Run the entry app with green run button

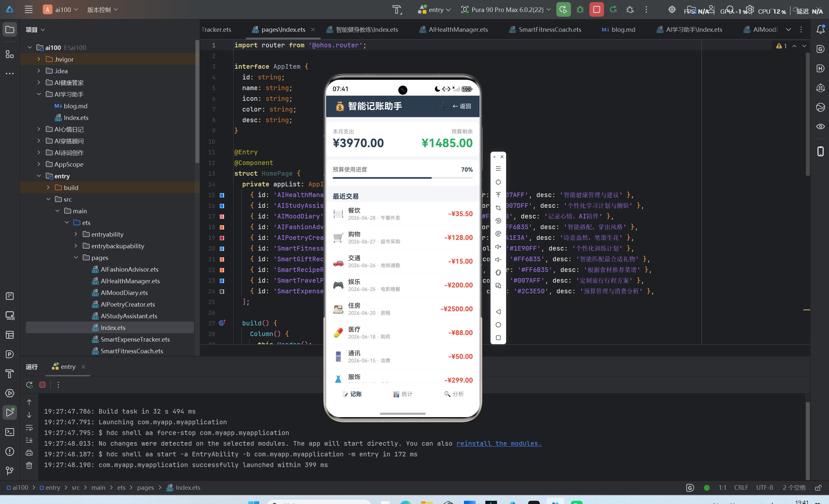click(563, 10)
